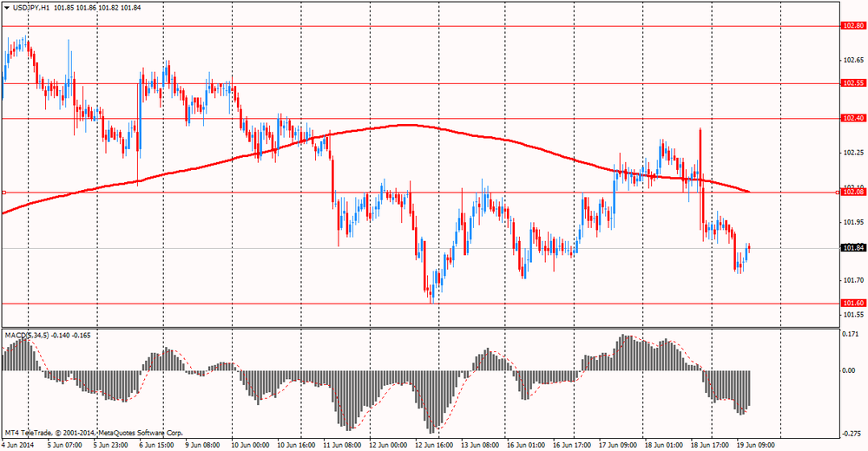Viewport: 868px width, 451px height.
Task: Click the 101.60 support level label
Action: [853, 304]
